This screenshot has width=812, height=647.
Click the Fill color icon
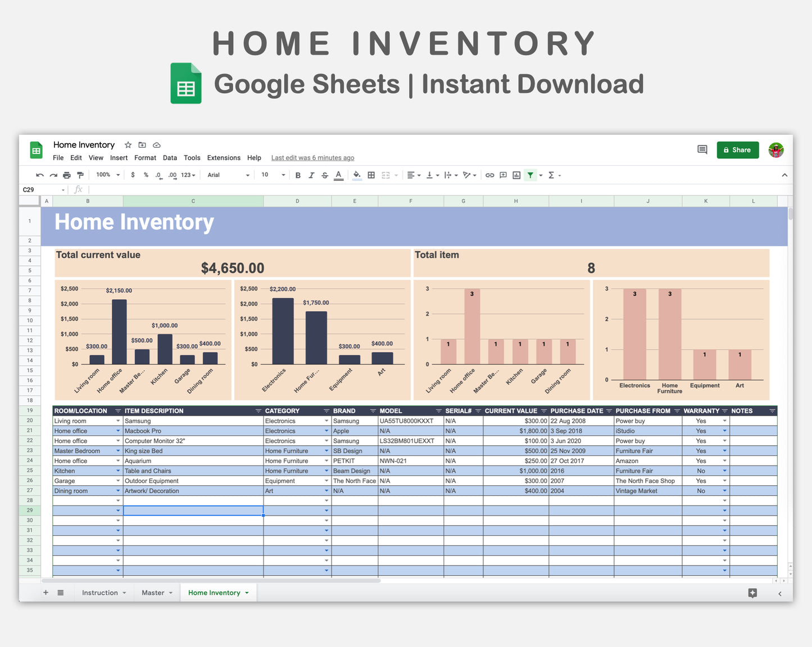pos(357,175)
